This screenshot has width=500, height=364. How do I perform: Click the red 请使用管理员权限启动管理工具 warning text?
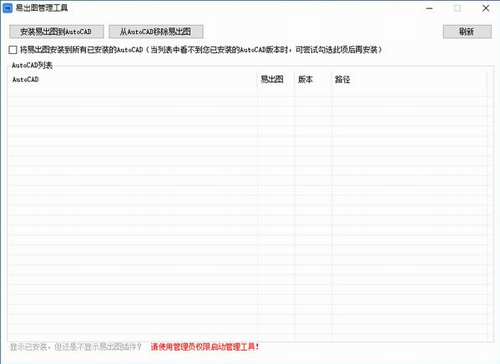click(x=205, y=347)
